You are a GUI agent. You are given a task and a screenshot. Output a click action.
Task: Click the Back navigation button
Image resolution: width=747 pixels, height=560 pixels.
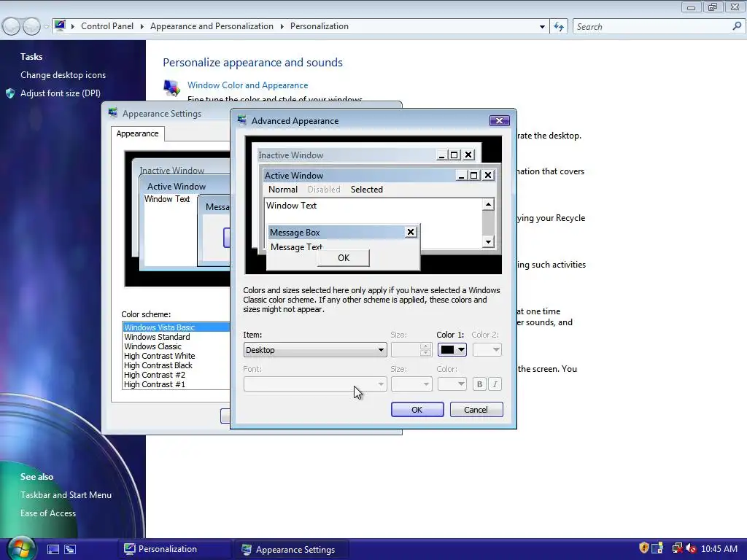pos(12,26)
